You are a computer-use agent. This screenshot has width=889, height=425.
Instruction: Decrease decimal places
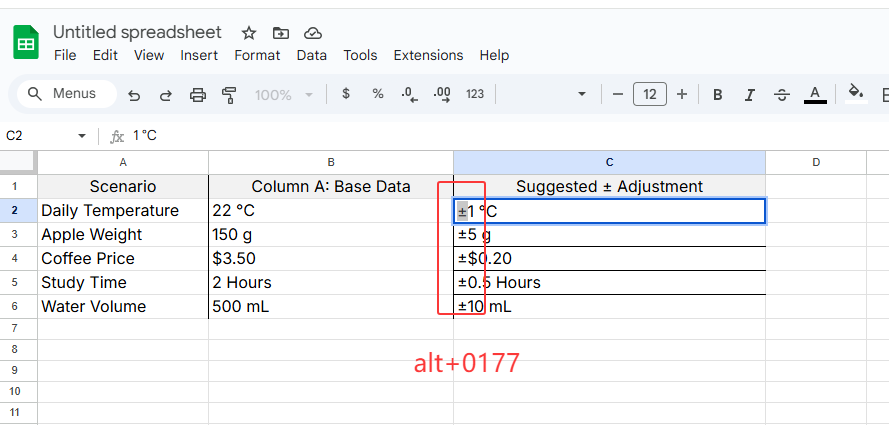409,94
